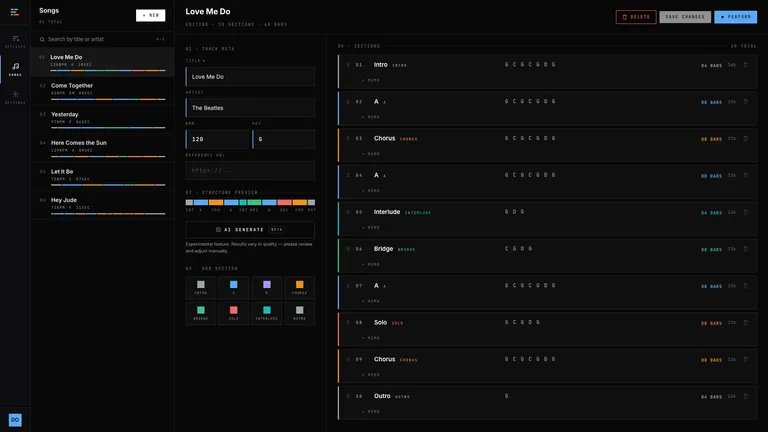Viewport: 768px width, 432px height.
Task: Delete section 03 Chorus with trash icon
Action: click(745, 138)
